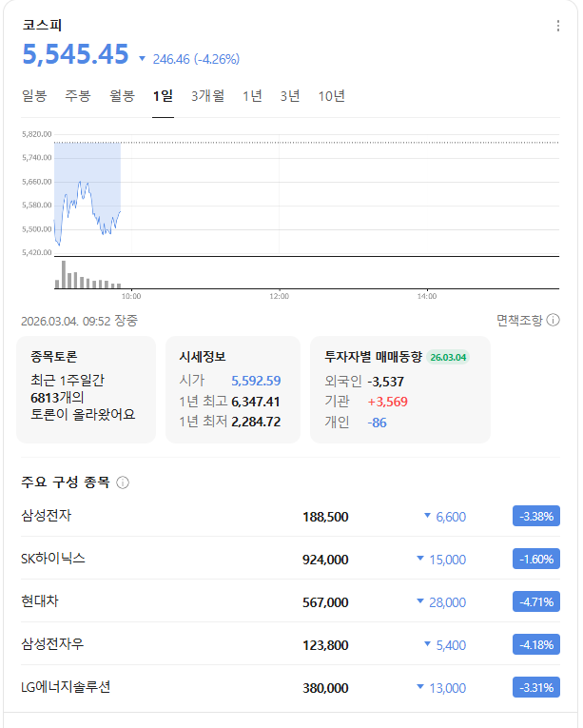Click the 380,000 price of LG에너지솔루션
Image resolution: width=583 pixels, height=728 pixels.
(x=325, y=689)
